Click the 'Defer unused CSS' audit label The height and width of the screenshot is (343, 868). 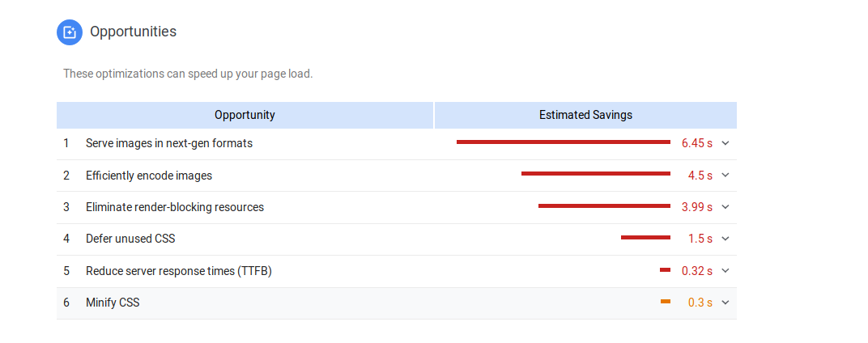coord(130,239)
